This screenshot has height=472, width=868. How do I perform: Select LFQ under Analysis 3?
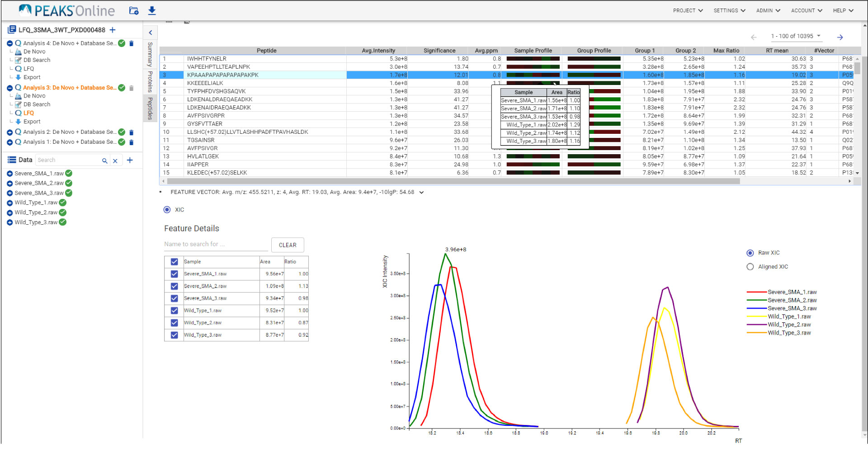point(28,113)
